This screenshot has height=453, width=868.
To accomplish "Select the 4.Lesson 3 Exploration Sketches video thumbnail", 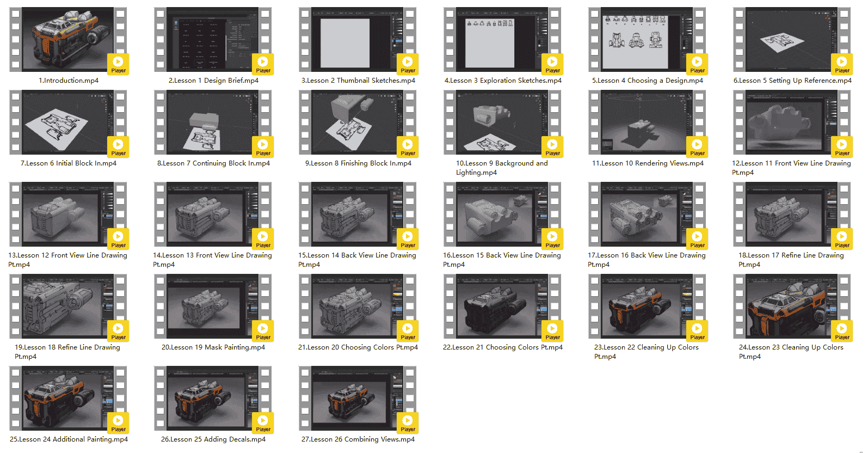I will click(502, 40).
